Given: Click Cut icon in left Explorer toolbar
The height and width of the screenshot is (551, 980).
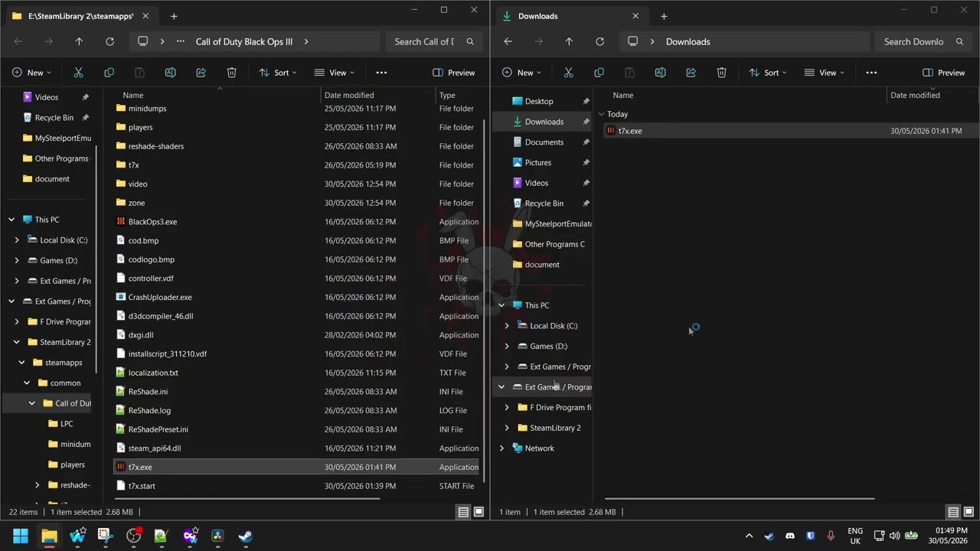Looking at the screenshot, I should pyautogui.click(x=78, y=73).
